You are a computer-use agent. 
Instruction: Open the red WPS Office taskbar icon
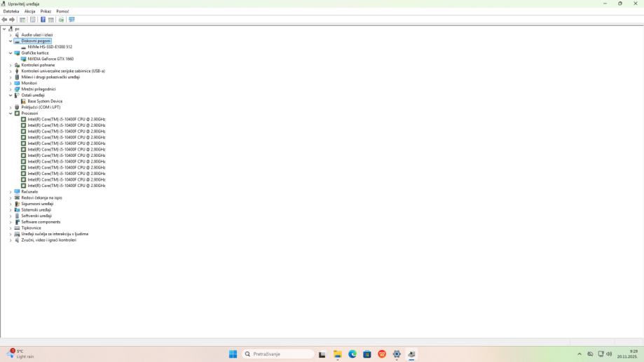coord(382,354)
